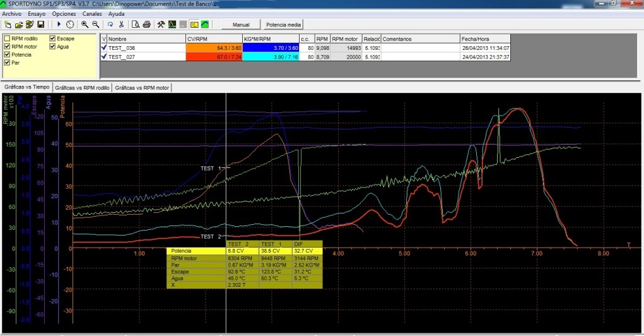The width and height of the screenshot is (644, 336).
Task: Uncheck the Escape channel checkbox
Action: point(52,39)
